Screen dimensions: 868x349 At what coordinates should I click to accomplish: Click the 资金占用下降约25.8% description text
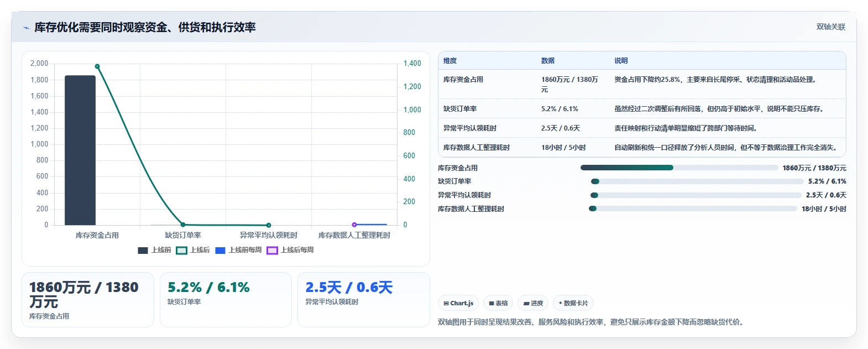[x=715, y=80]
